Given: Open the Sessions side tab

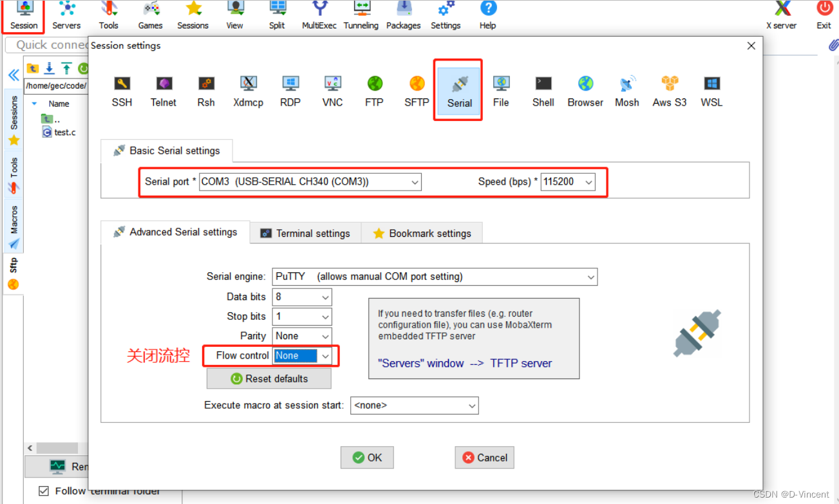Looking at the screenshot, I should [14, 121].
